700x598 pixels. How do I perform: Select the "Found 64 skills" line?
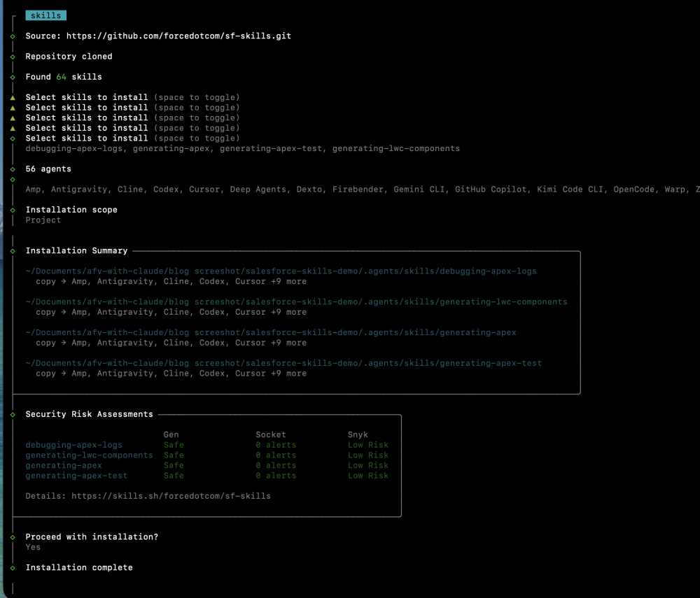64,77
